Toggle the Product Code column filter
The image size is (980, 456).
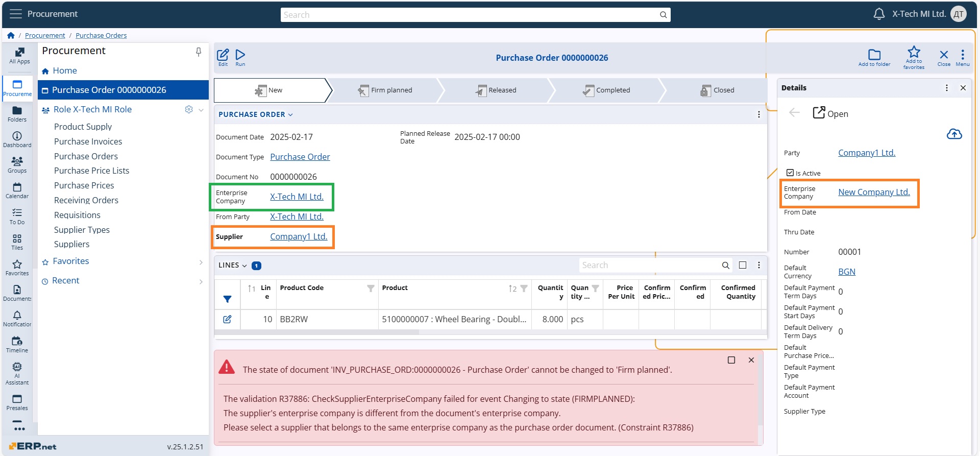pos(371,289)
